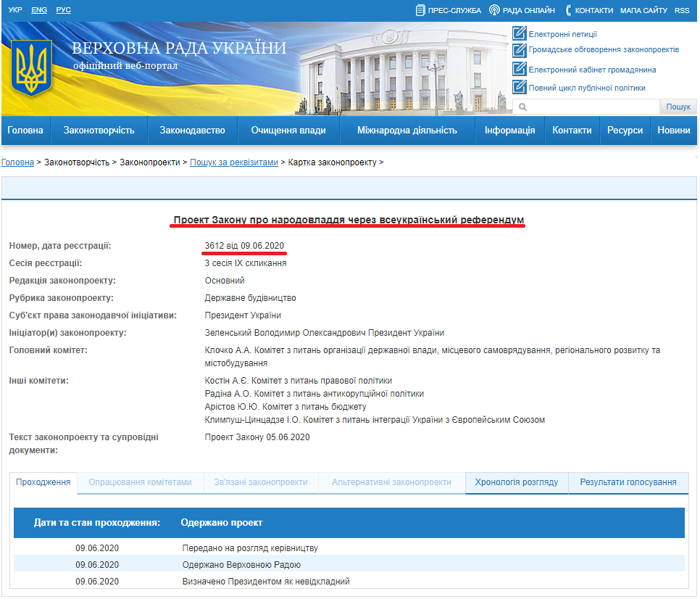Switch language to ENG
Image resolution: width=700 pixels, height=599 pixels.
(x=39, y=10)
